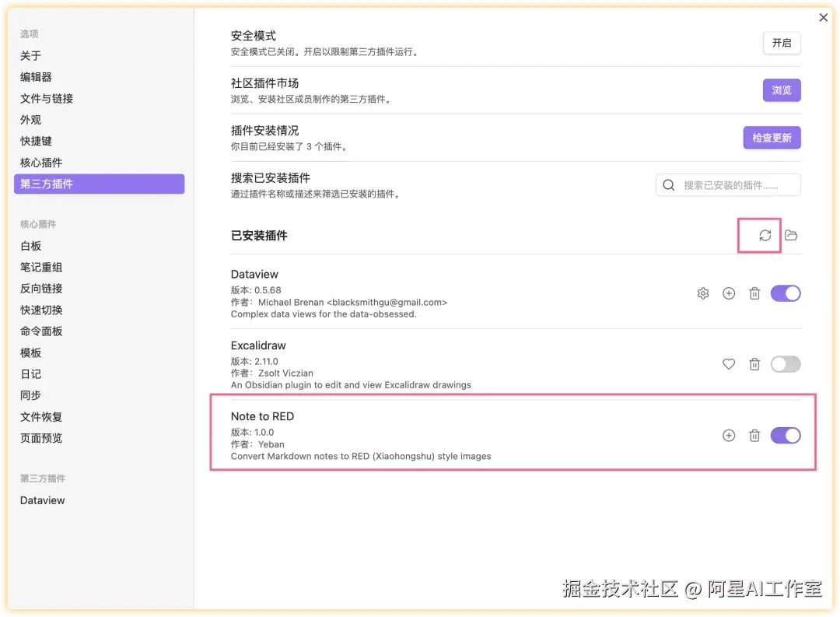Enable the Excalidraw plugin toggle
Viewport: 840px width, 617px height.
pos(786,364)
